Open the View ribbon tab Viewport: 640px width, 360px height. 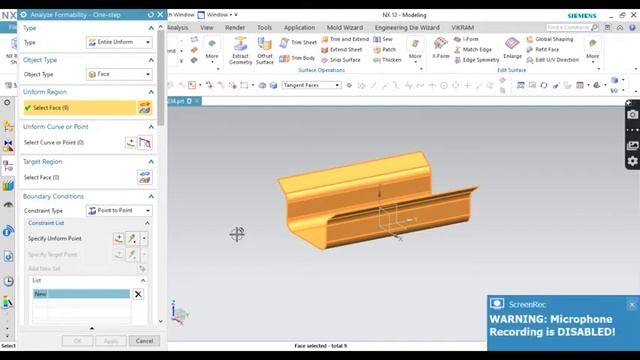point(207,27)
